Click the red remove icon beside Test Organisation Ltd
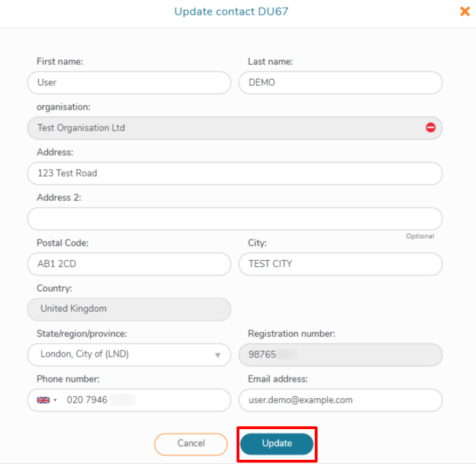 pyautogui.click(x=431, y=128)
